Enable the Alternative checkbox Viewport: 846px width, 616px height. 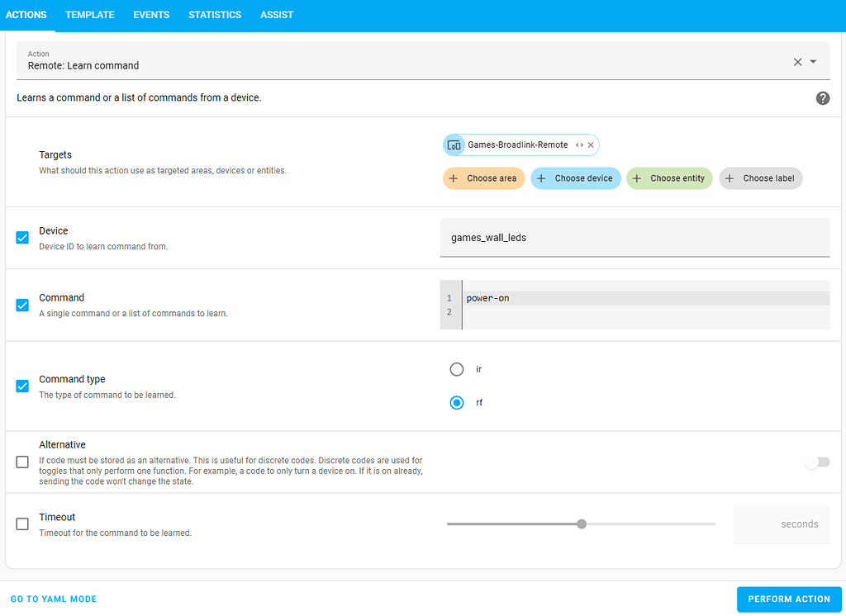pos(22,462)
